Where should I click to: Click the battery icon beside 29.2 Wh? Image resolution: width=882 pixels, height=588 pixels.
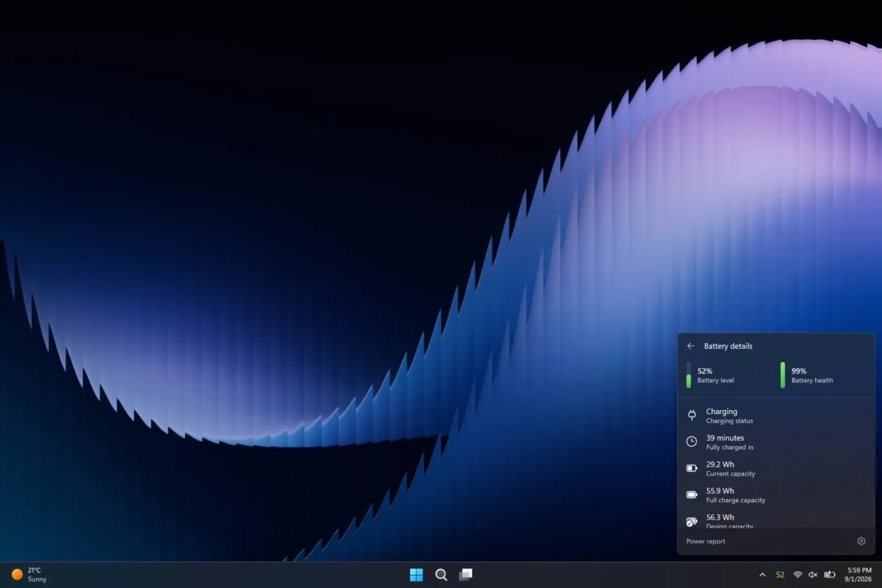(692, 468)
